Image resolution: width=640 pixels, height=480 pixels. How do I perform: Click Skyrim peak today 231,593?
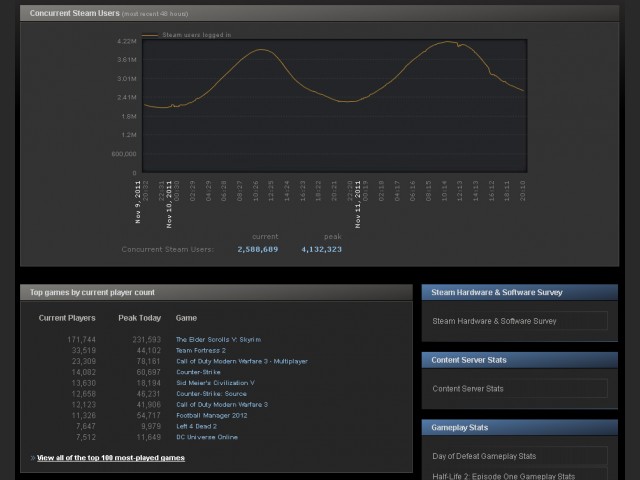[x=147, y=340]
